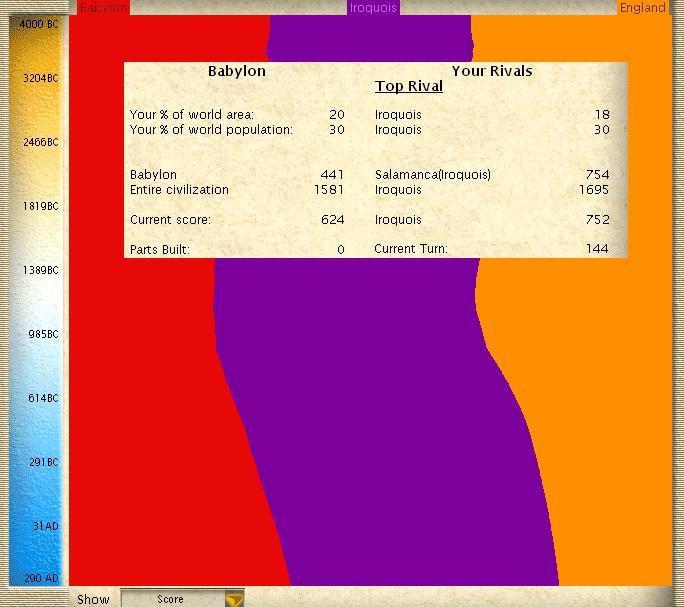Select the 1389BC timeline marker
This screenshot has width=684, height=607.
coord(39,270)
